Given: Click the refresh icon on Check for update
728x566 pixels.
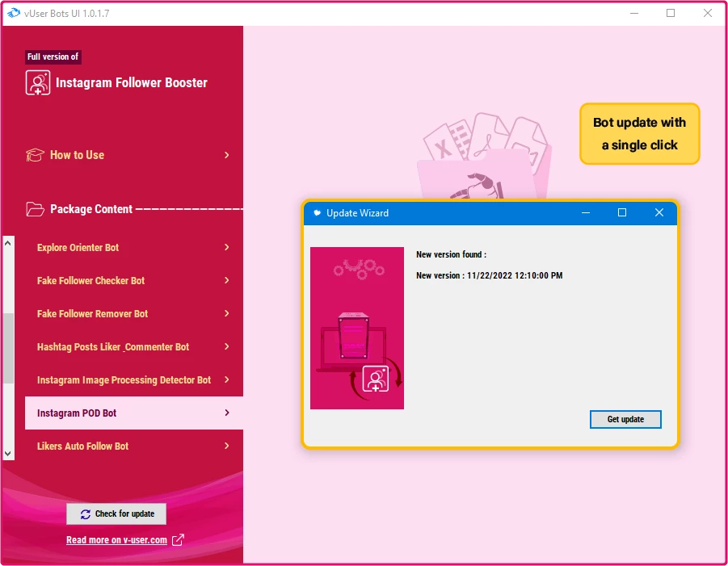Looking at the screenshot, I should (x=86, y=514).
